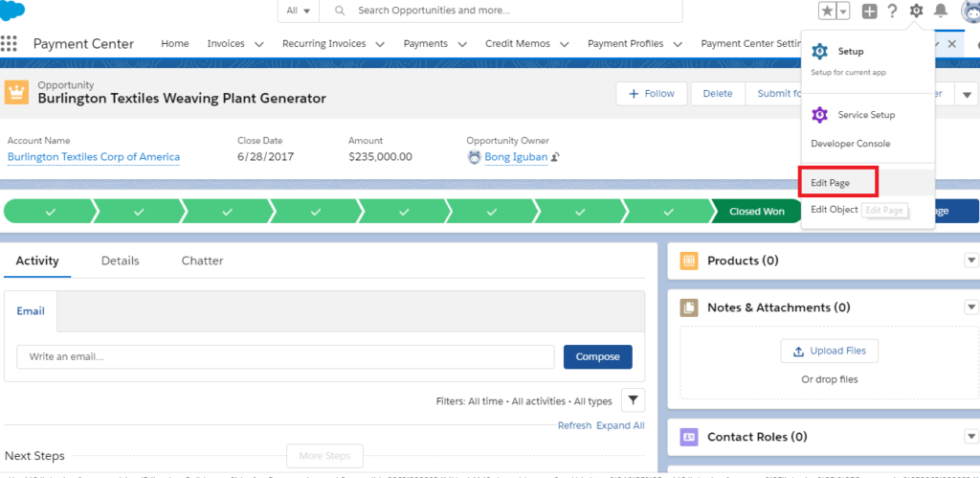The width and height of the screenshot is (980, 478).
Task: Open the Products list dropdown arrow
Action: 971,261
